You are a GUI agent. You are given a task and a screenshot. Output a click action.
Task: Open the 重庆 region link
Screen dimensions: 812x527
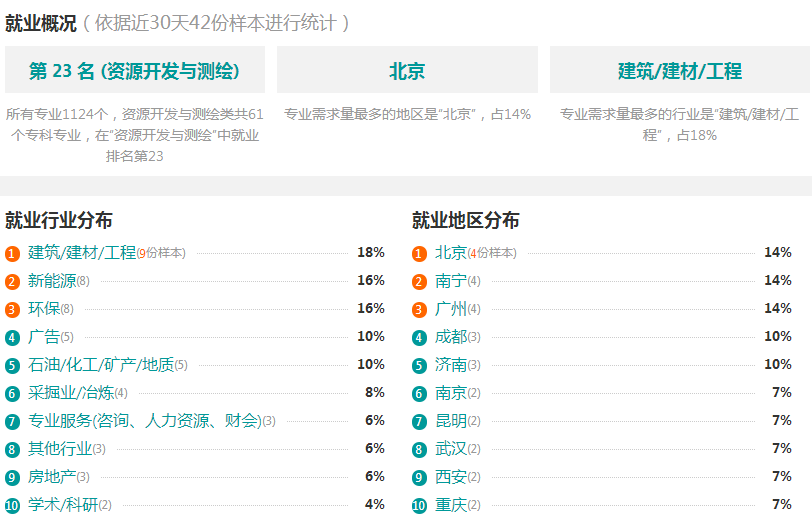[x=451, y=504]
